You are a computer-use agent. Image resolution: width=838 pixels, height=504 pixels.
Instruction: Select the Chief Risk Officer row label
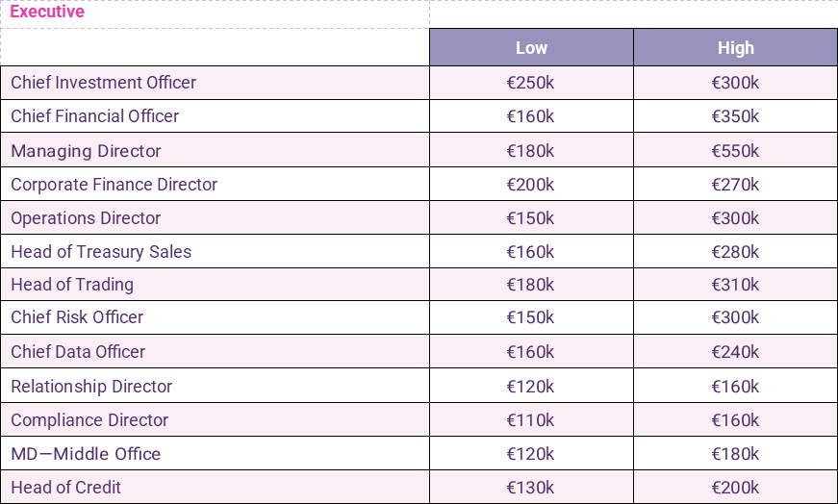tap(77, 317)
